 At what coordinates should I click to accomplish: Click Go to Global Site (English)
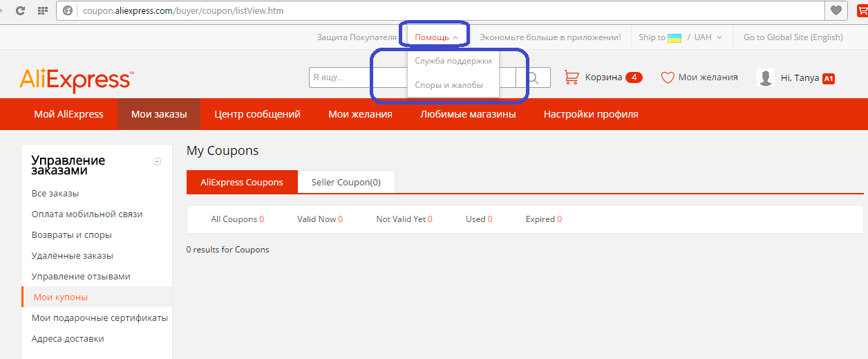point(793,37)
